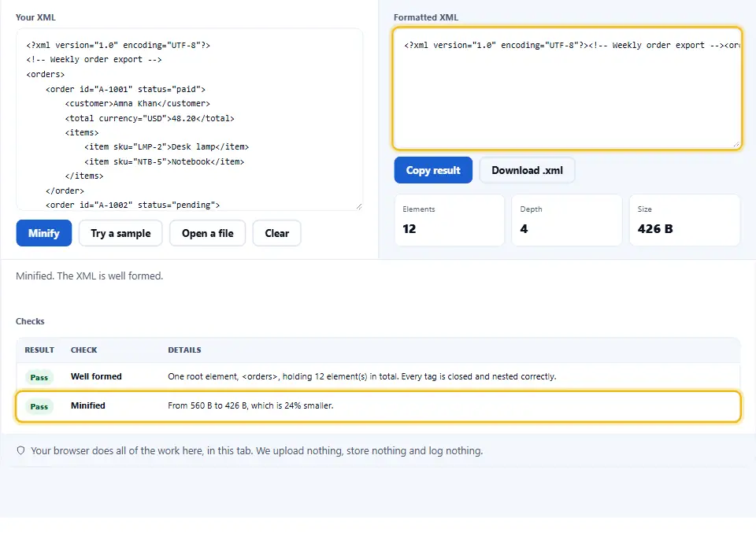Image resolution: width=756 pixels, height=544 pixels.
Task: Grab the Your XML textarea resize handle
Action: tap(359, 206)
